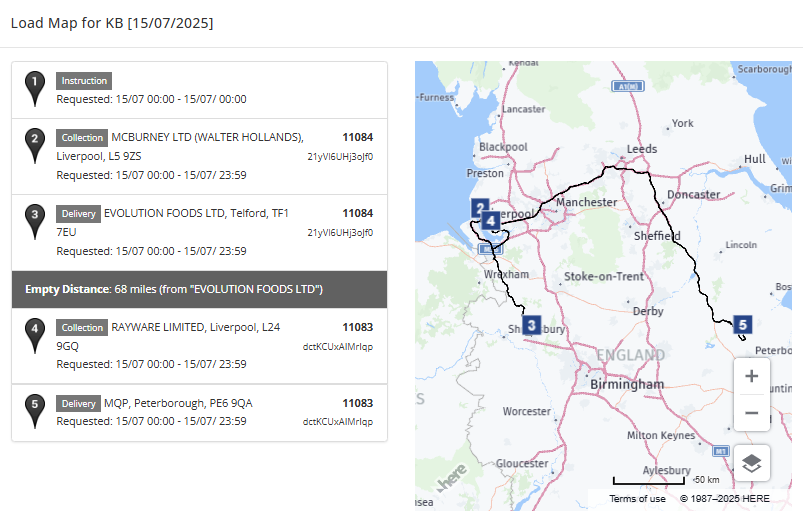Click the Stoke-on-Trent map label

pos(603,276)
